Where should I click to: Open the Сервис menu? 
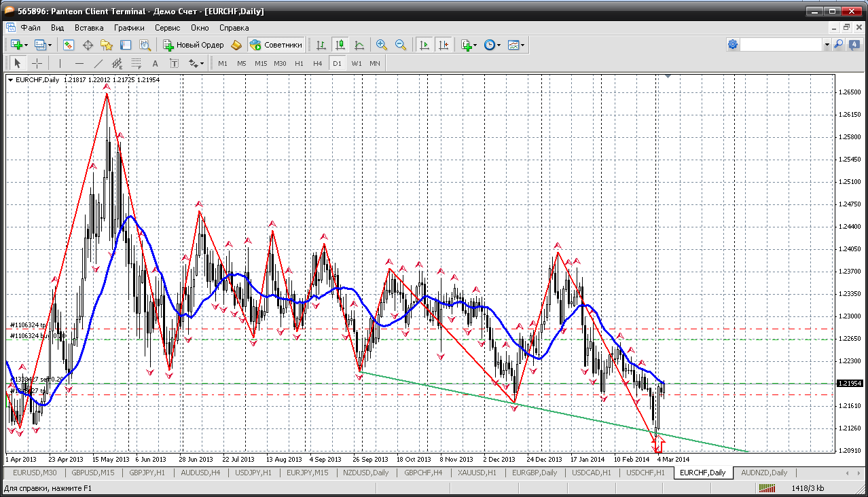[167, 28]
